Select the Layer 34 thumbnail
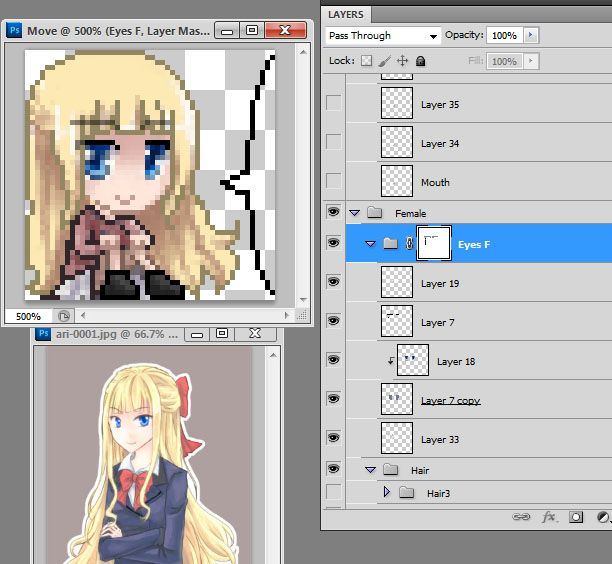The height and width of the screenshot is (564, 612). (x=397, y=142)
